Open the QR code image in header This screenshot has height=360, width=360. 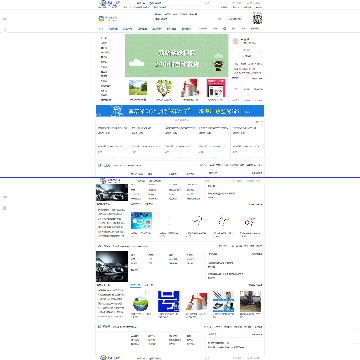click(257, 19)
